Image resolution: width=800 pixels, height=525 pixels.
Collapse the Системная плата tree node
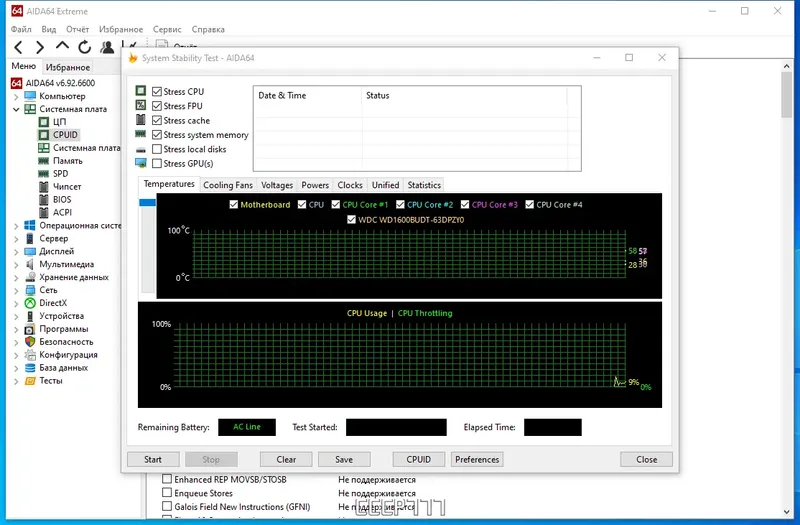[16, 109]
